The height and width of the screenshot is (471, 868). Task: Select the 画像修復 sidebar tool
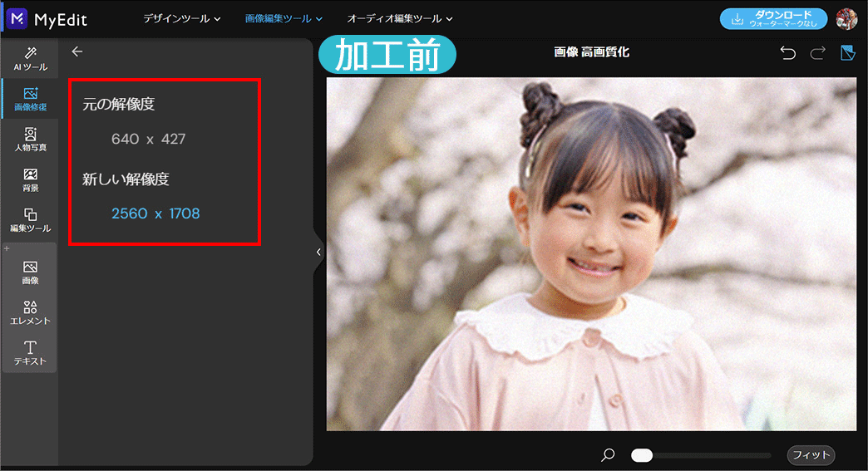[31, 99]
